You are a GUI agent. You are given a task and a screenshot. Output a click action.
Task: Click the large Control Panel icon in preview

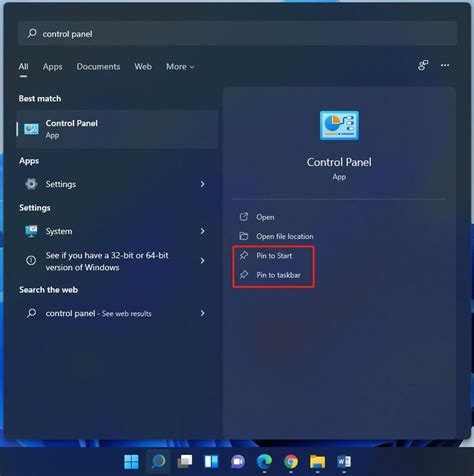[339, 125]
